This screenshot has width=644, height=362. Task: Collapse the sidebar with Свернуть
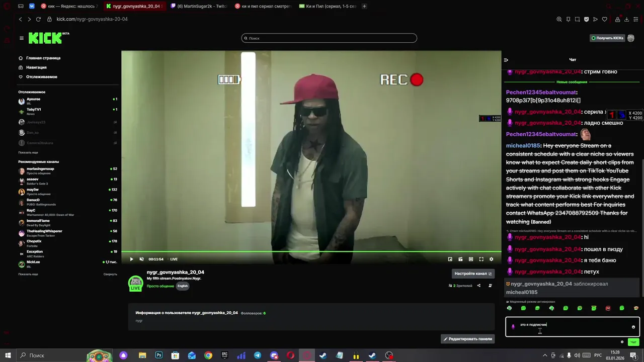pyautogui.click(x=110, y=274)
